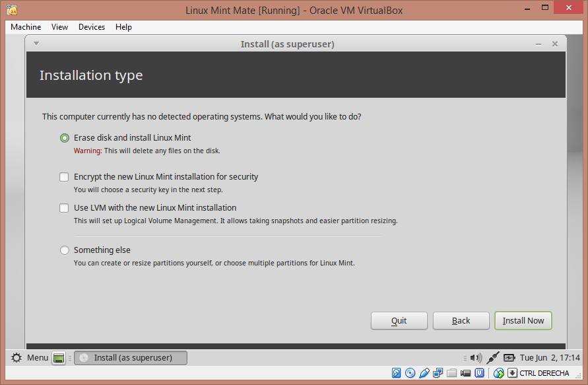Click the Back button
The image size is (588, 385).
click(x=461, y=321)
